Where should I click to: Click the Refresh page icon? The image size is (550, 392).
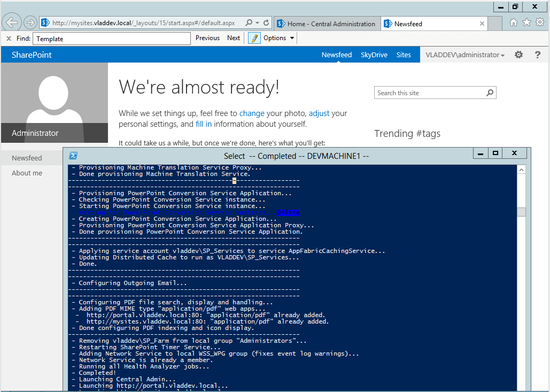click(266, 23)
